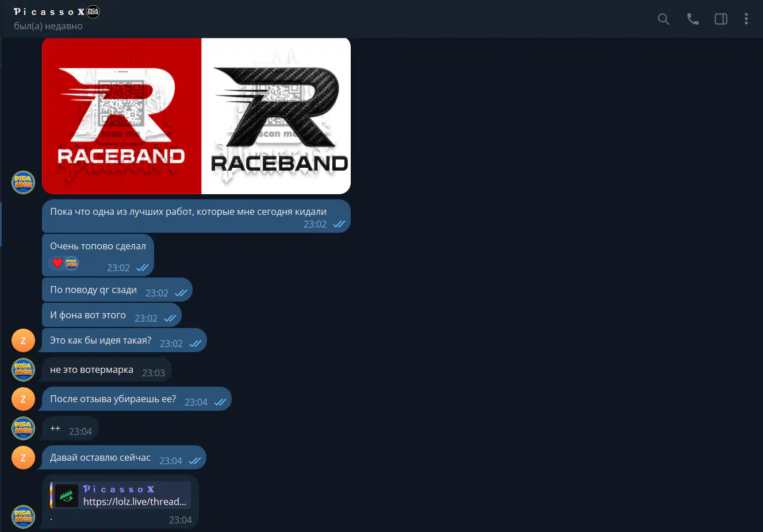
Task: Click 23:03 timestamp on 'не это вотермарка'
Action: click(x=154, y=373)
